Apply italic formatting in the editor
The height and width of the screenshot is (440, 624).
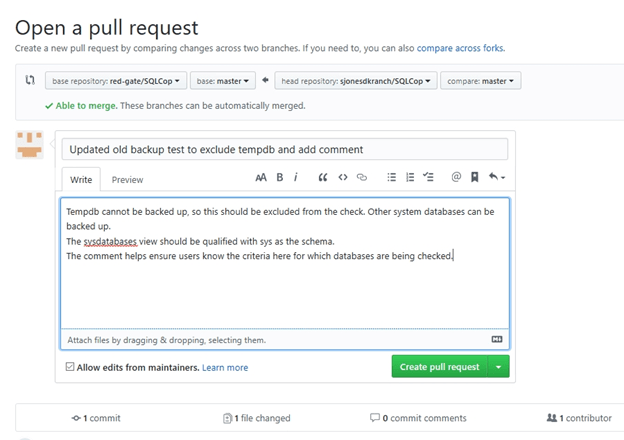296,177
